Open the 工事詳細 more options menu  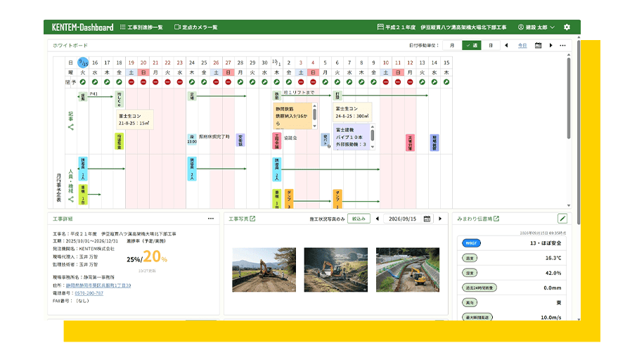pyautogui.click(x=211, y=219)
